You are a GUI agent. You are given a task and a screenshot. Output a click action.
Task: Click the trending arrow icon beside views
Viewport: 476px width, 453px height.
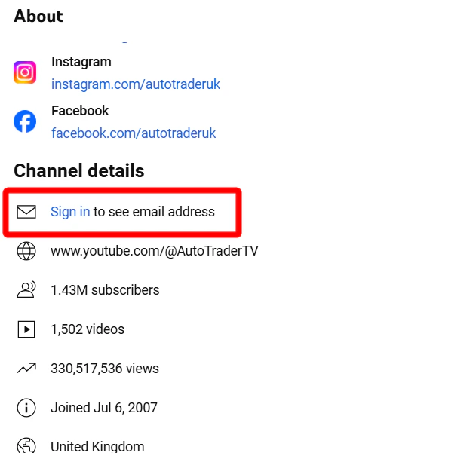pyautogui.click(x=26, y=368)
